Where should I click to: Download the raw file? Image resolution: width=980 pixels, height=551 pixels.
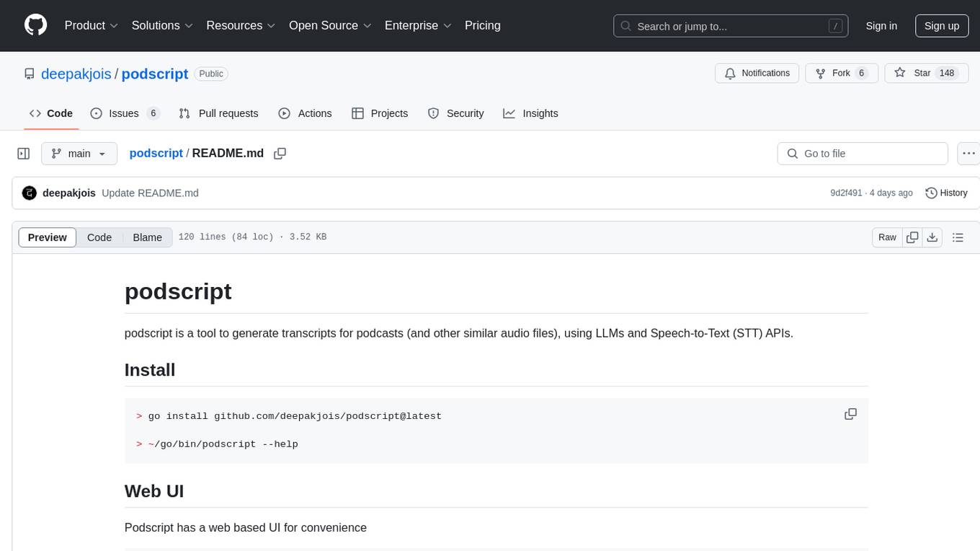[932, 237]
